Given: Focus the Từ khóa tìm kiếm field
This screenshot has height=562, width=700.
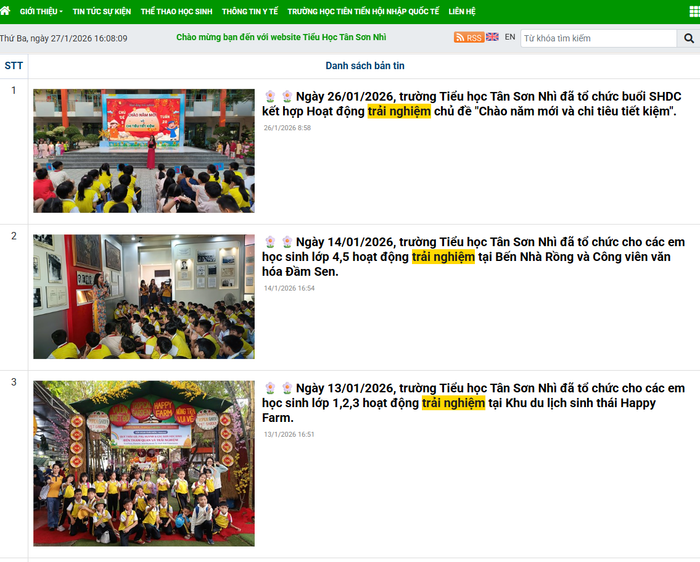Looking at the screenshot, I should pos(599,38).
